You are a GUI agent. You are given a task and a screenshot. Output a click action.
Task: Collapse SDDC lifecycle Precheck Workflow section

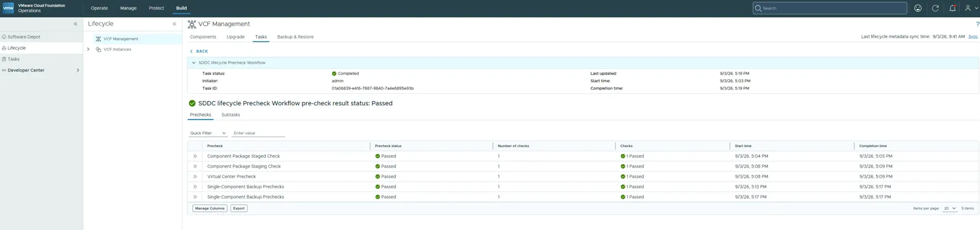click(194, 63)
